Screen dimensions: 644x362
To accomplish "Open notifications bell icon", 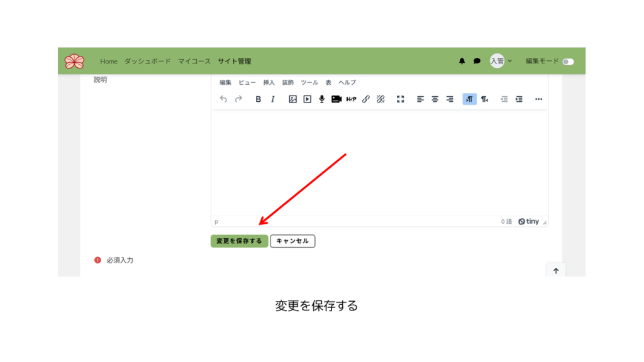I will point(462,61).
